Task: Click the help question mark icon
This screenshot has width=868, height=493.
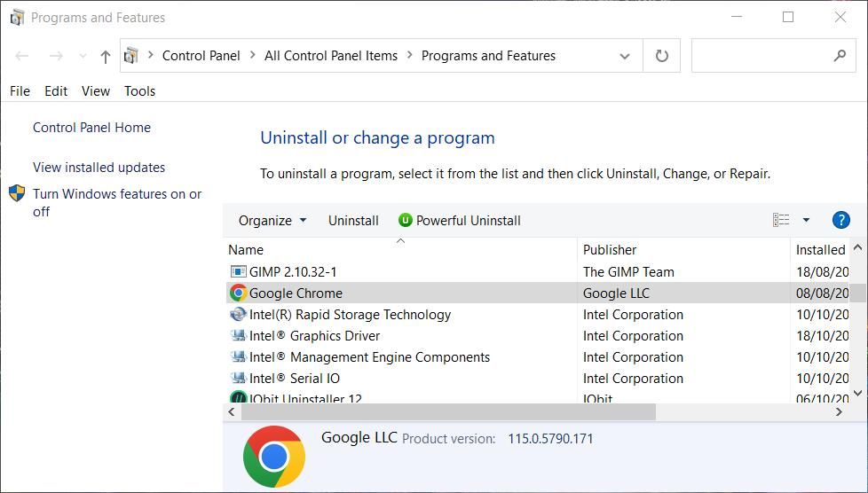Action: point(840,220)
